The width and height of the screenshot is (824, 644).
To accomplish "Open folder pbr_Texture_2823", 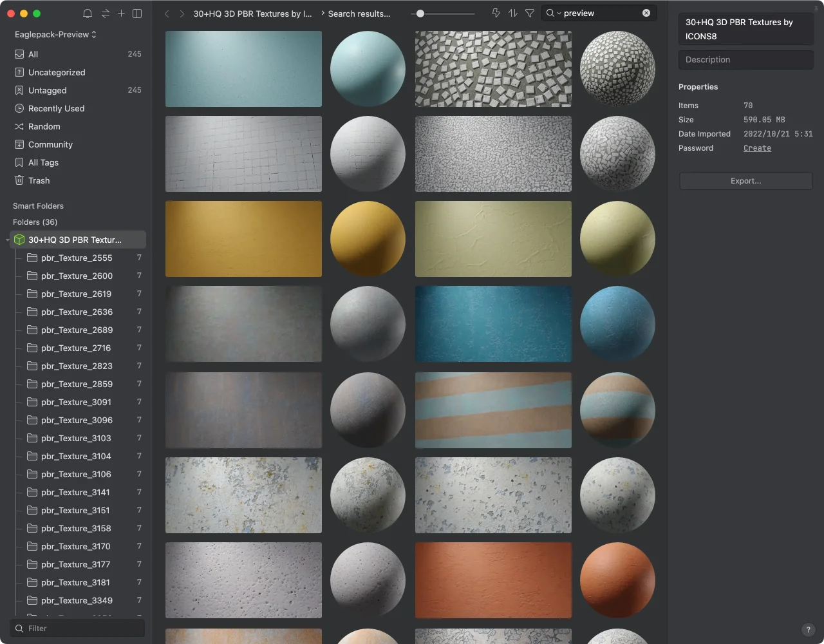I will [78, 366].
